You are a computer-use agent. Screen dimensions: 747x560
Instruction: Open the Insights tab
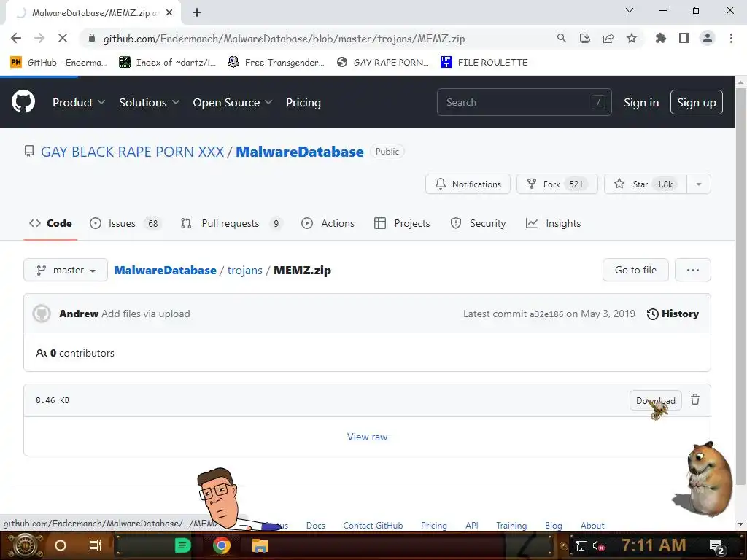(553, 223)
